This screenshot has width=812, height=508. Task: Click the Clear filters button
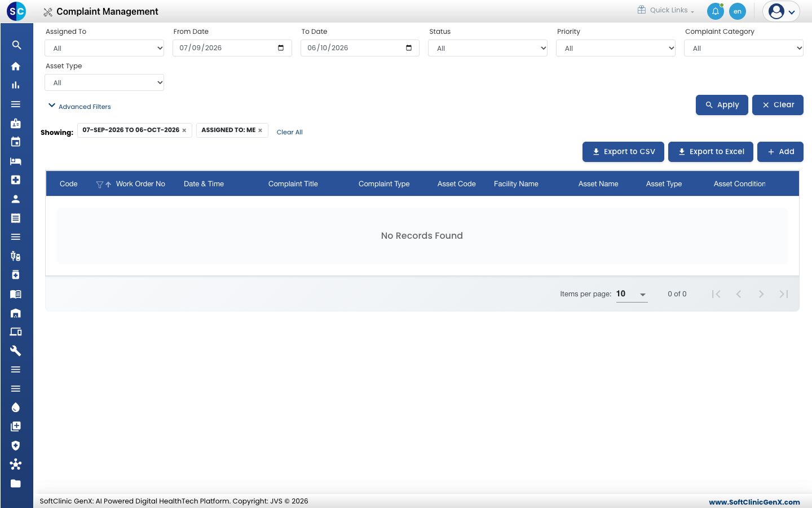(x=778, y=105)
